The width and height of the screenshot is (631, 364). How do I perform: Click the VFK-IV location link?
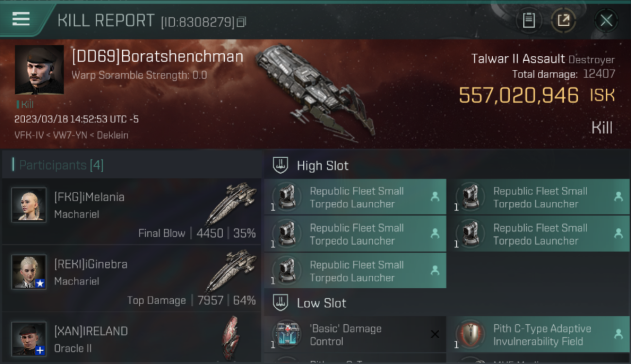click(x=30, y=135)
